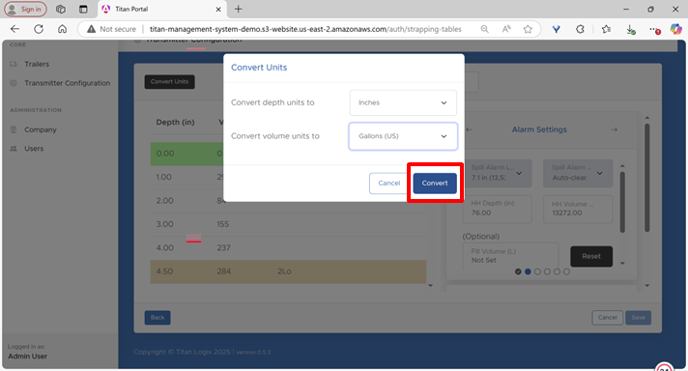Click the Fill Volume (L) field
The image size is (688, 371).
(511, 256)
